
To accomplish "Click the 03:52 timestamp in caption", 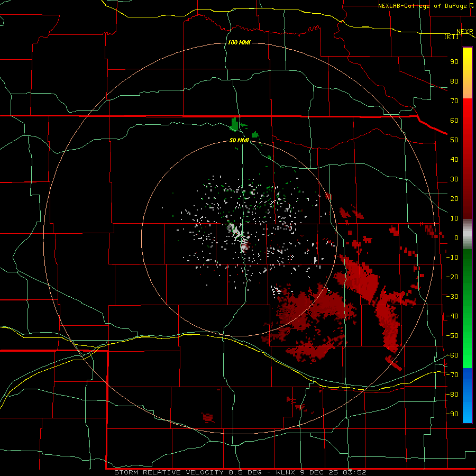I will pos(354,472).
